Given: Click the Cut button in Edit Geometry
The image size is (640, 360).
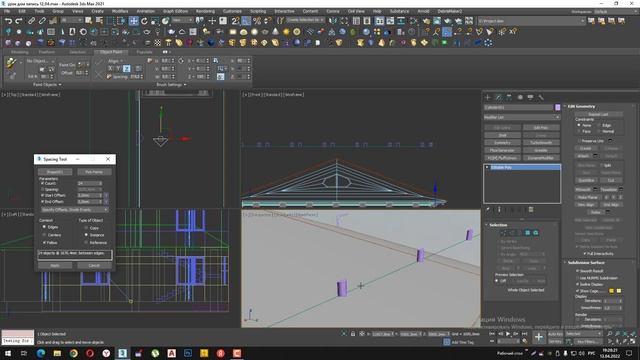Looking at the screenshot, I should pyautogui.click(x=611, y=180).
